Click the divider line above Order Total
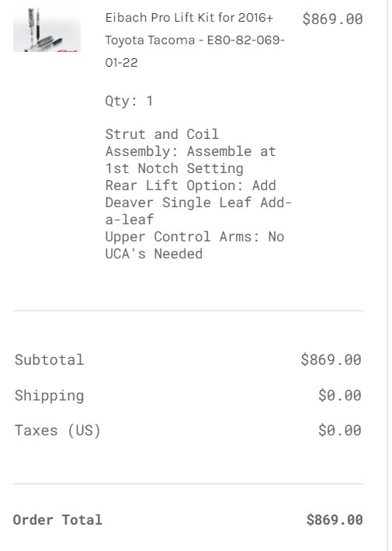The height and width of the screenshot is (551, 392). coord(188,483)
